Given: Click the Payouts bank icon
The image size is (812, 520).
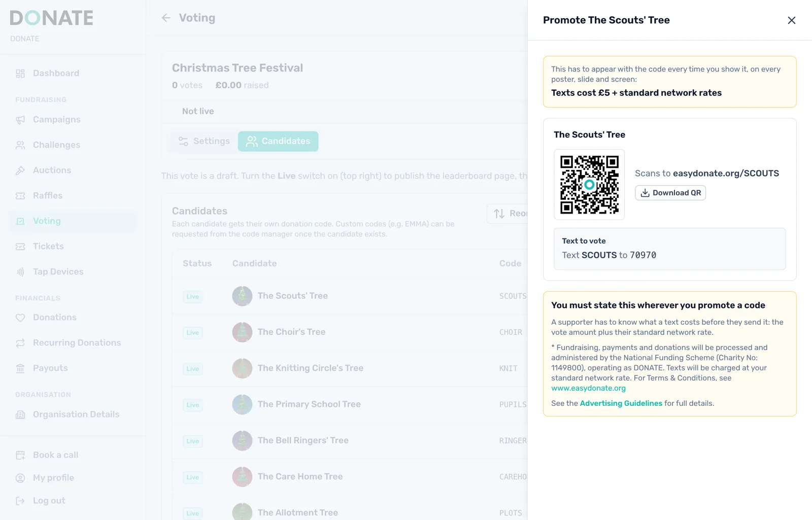Looking at the screenshot, I should pyautogui.click(x=20, y=368).
